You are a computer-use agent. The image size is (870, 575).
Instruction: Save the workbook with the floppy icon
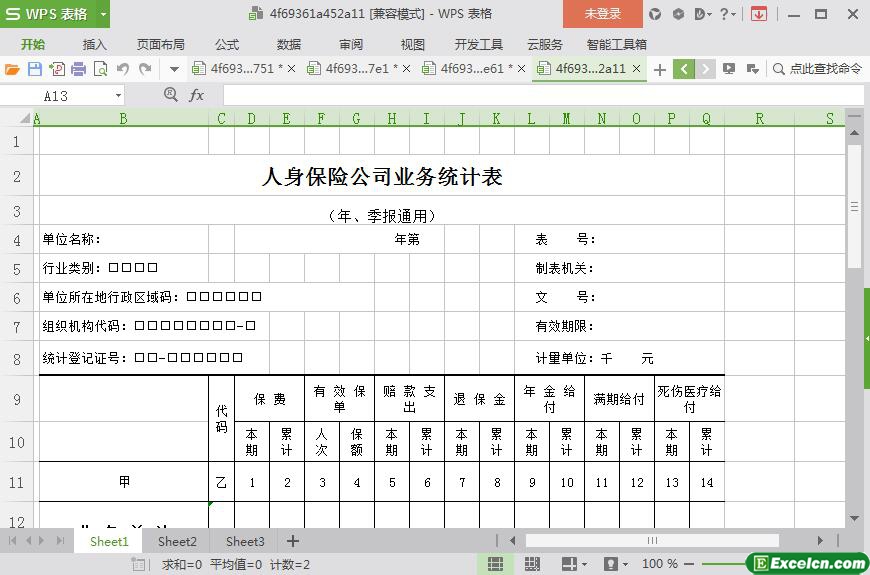point(34,69)
